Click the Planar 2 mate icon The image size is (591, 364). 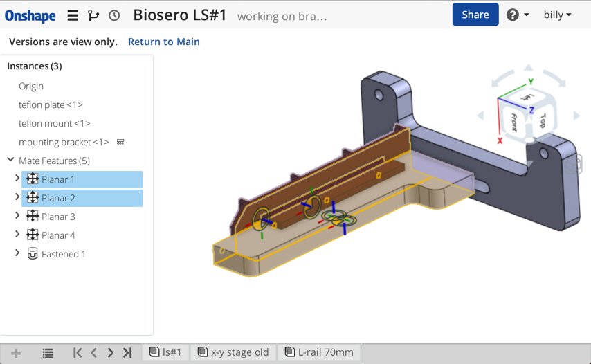point(33,197)
